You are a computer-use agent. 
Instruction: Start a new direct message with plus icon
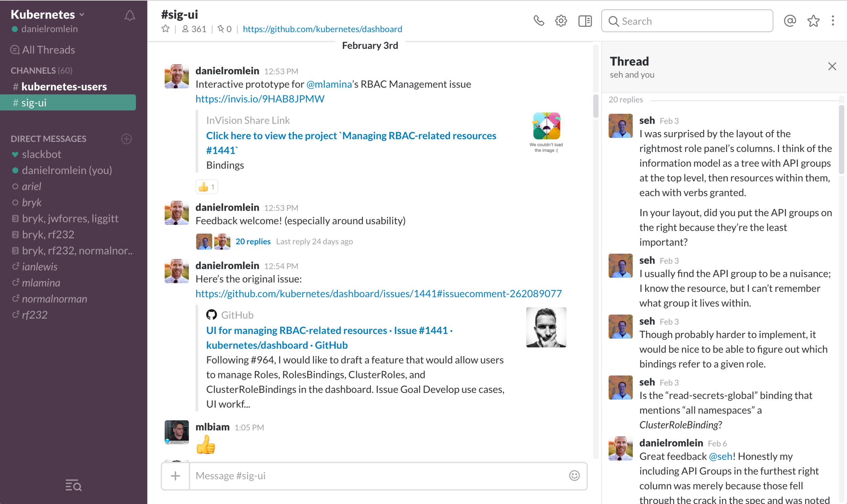tap(126, 139)
